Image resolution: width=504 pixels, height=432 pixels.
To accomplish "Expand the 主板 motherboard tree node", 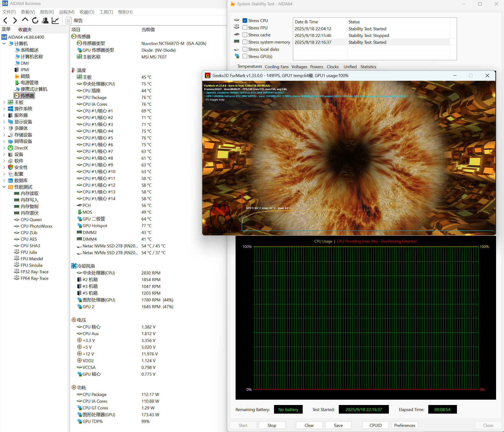I will coord(4,102).
